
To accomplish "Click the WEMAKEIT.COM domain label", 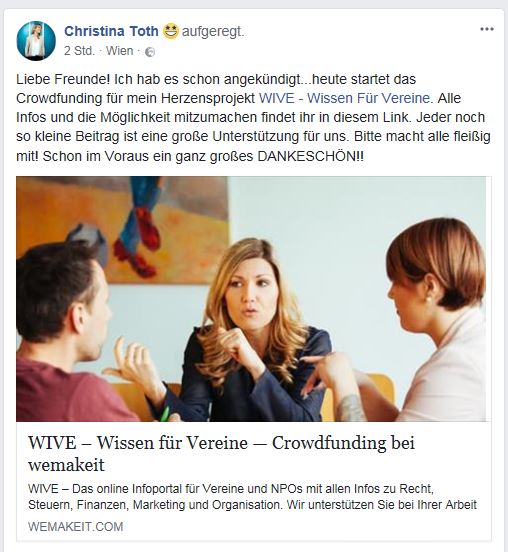I will point(76,527).
